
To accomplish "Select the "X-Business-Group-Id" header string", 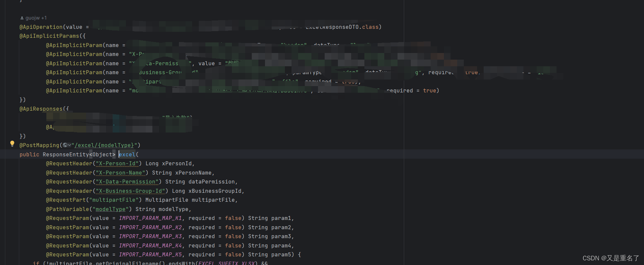I will click(131, 191).
